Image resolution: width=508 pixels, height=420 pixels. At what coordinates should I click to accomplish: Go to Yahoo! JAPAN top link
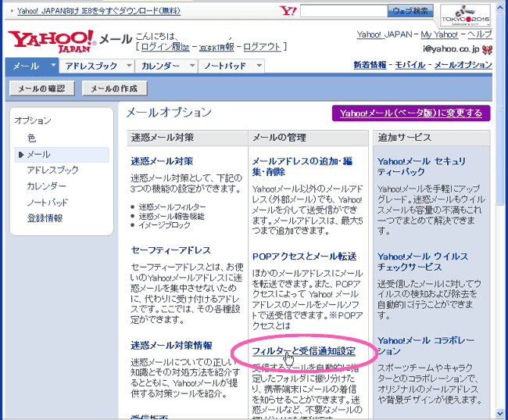pyautogui.click(x=385, y=34)
